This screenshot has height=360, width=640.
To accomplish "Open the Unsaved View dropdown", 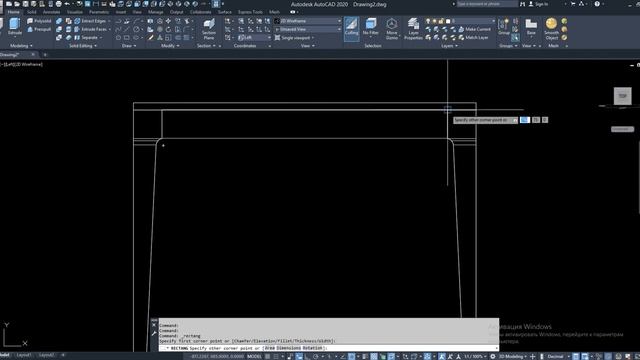I will pyautogui.click(x=308, y=29).
